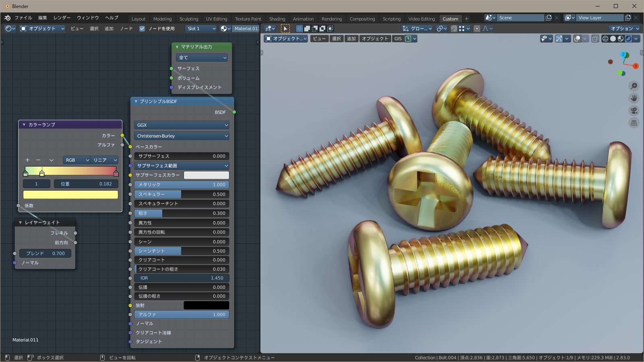
Task: Collapse the プリンシプルBSDF node
Action: (136, 101)
